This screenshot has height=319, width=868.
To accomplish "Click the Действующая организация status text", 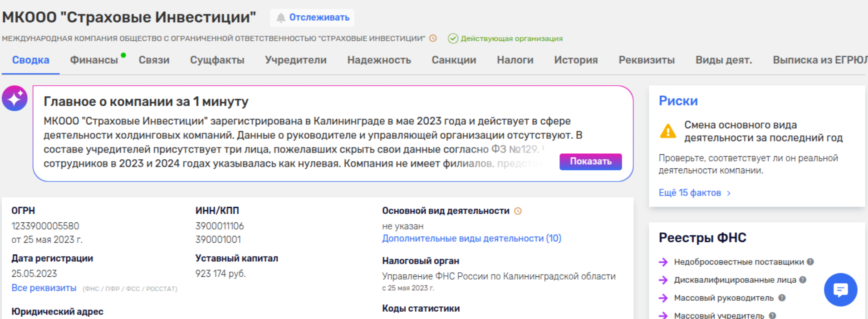I will pyautogui.click(x=512, y=39).
